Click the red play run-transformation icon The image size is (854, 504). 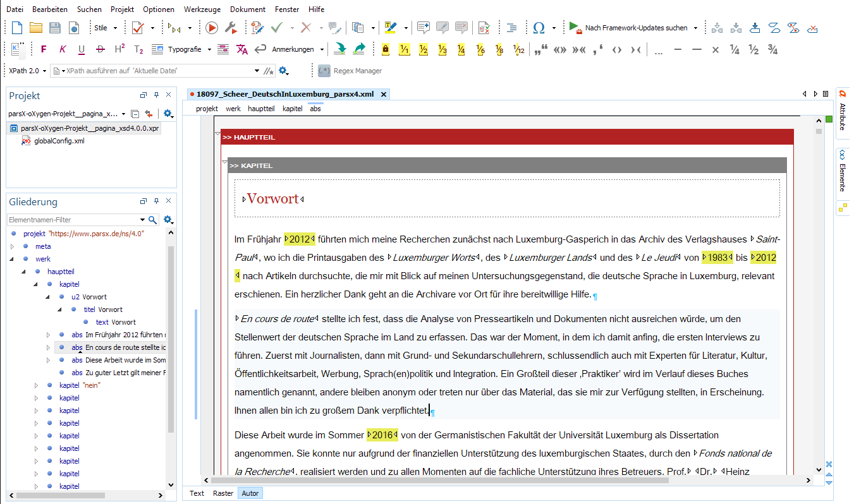(x=212, y=28)
